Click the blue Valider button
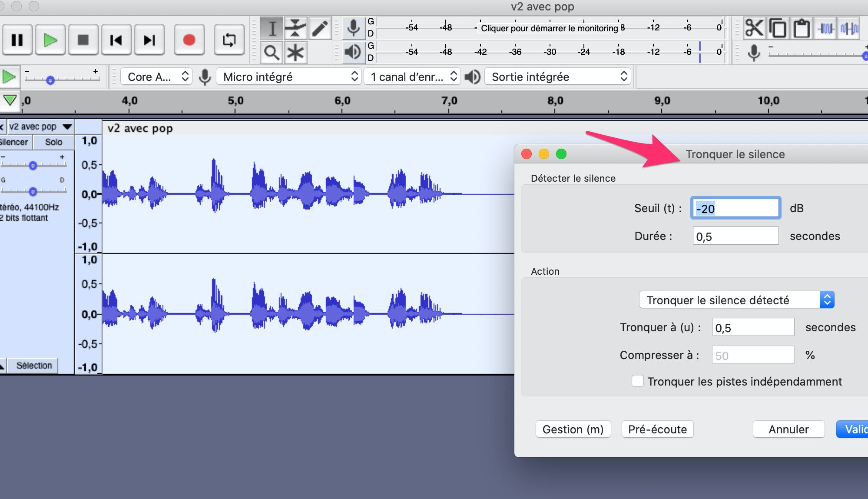 tap(852, 429)
